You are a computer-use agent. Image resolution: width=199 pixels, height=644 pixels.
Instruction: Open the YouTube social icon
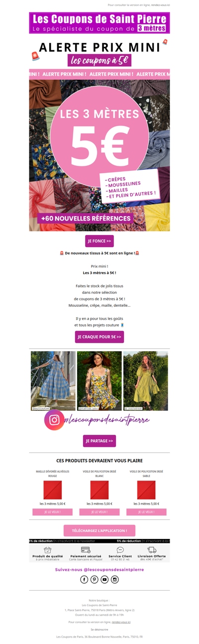pyautogui.click(x=104, y=579)
